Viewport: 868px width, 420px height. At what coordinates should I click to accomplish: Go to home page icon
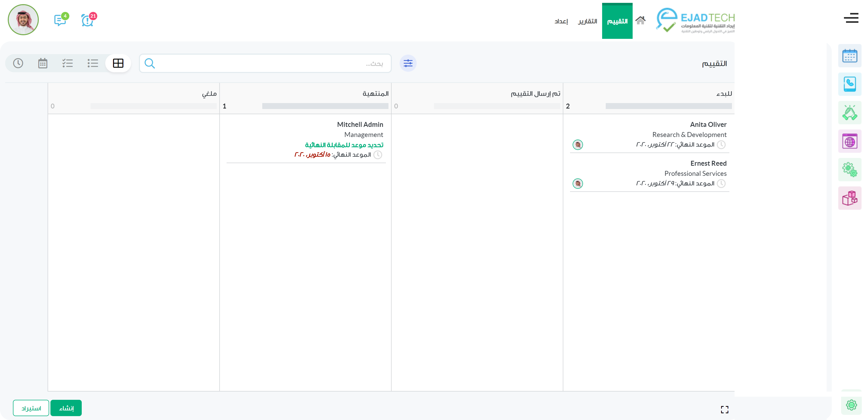point(640,20)
